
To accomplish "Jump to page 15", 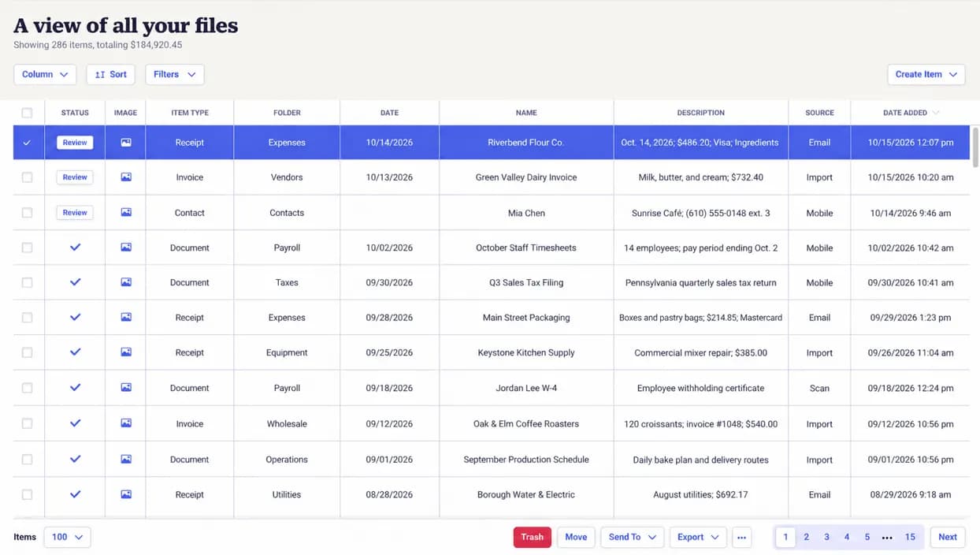I will click(x=910, y=537).
